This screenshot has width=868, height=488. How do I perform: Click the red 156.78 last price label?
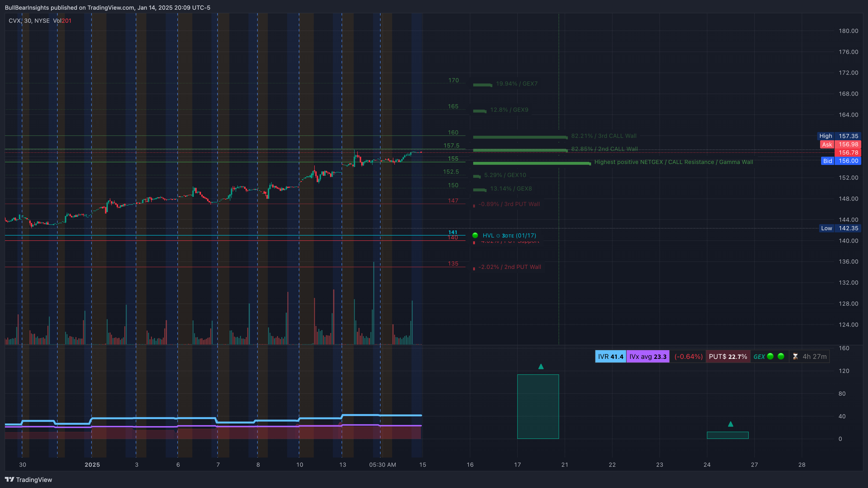pos(848,153)
